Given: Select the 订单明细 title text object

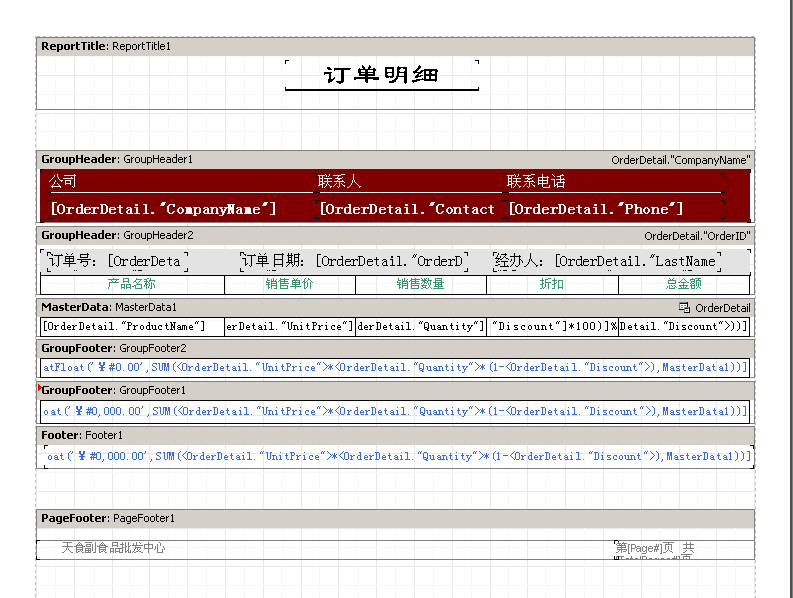Looking at the screenshot, I should tap(381, 75).
